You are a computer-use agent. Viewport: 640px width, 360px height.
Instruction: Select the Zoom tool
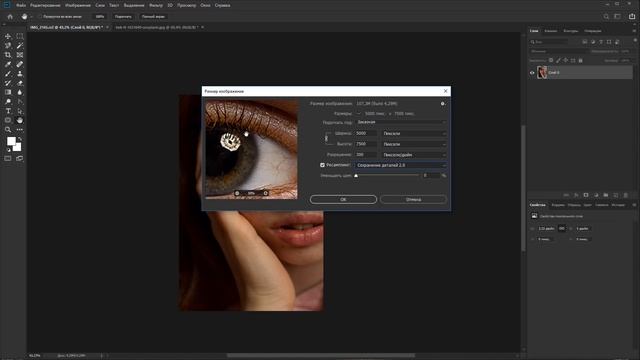point(8,130)
